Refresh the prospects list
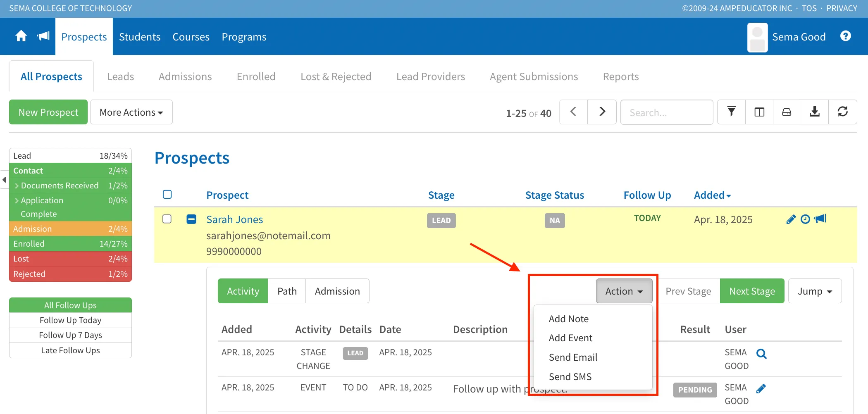Image resolution: width=868 pixels, height=414 pixels. (843, 112)
